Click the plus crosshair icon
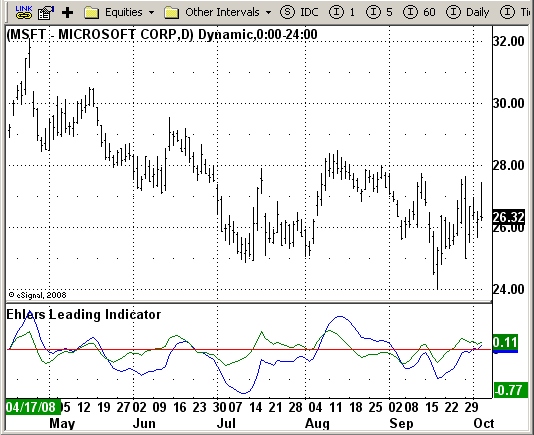The image size is (534, 435). point(67,13)
